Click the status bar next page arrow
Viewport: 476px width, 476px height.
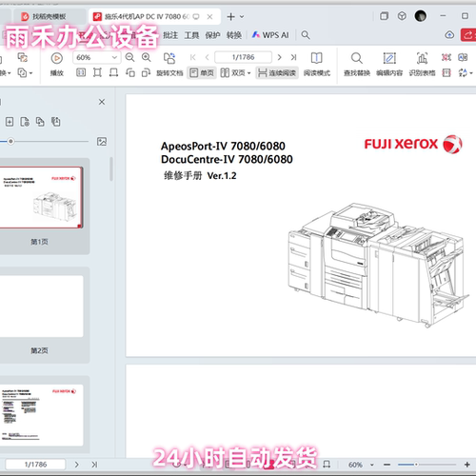tap(76, 465)
